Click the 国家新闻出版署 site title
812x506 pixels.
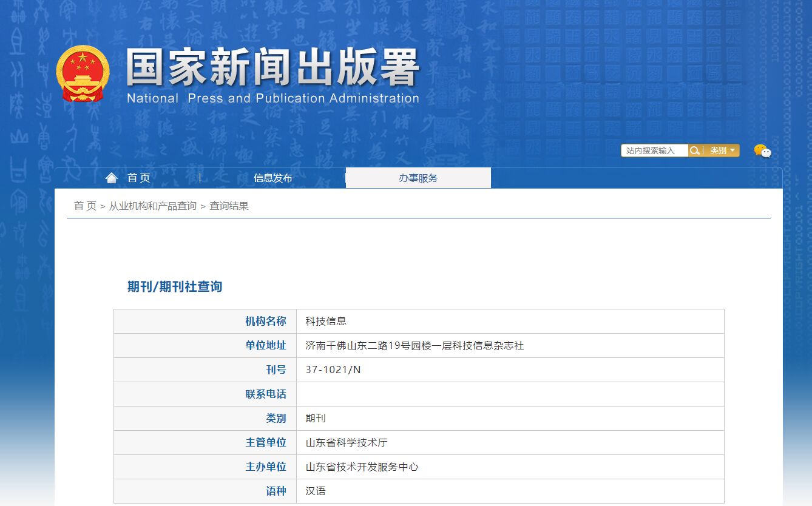273,67
